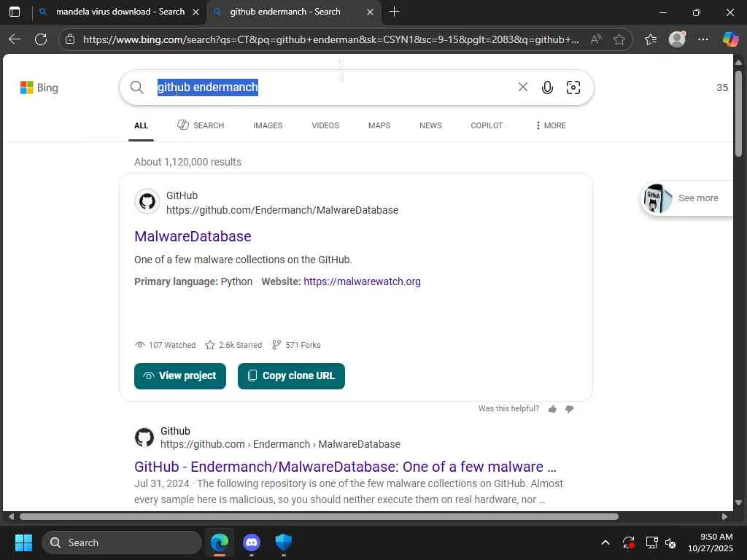Open the tab actions menu icon
Image resolution: width=747 pixels, height=560 pixels.
click(x=15, y=12)
